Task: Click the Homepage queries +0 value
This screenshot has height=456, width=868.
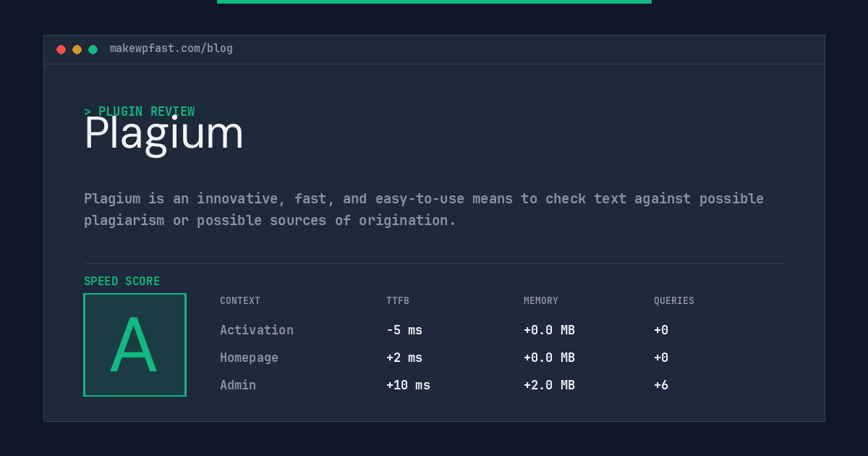Action: 661,358
